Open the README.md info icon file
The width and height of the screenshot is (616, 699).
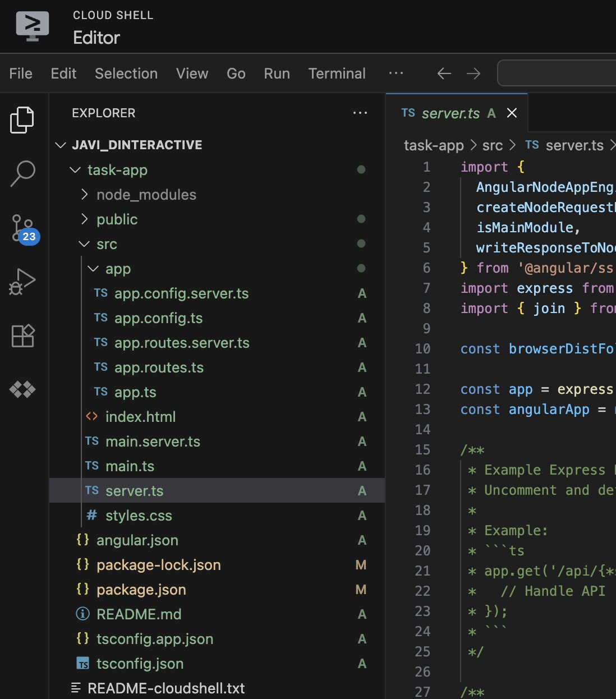pyautogui.click(x=139, y=614)
